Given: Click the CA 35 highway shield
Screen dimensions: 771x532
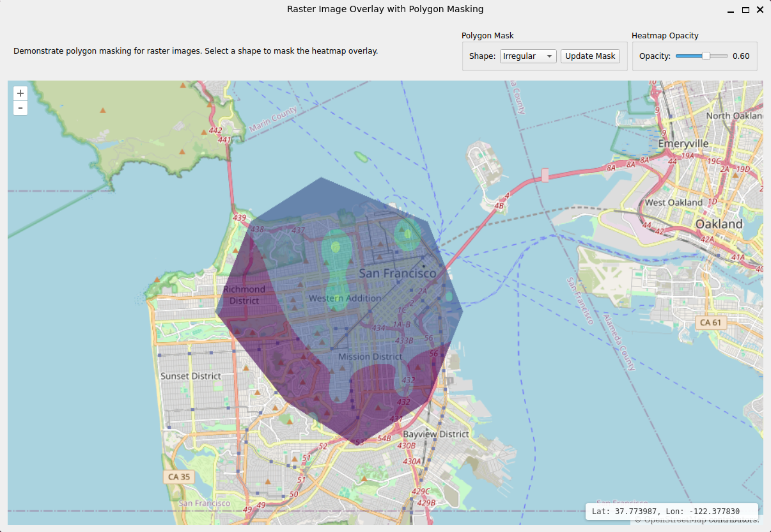Looking at the screenshot, I should tap(179, 477).
